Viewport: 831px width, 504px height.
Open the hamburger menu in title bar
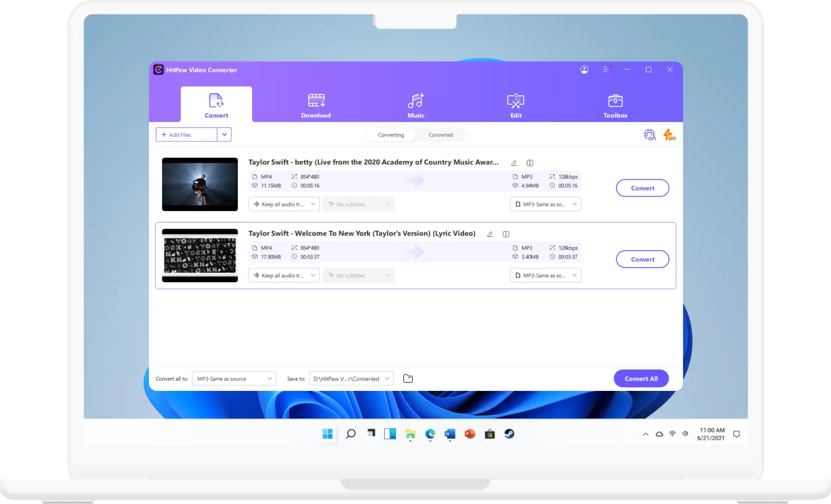(606, 69)
